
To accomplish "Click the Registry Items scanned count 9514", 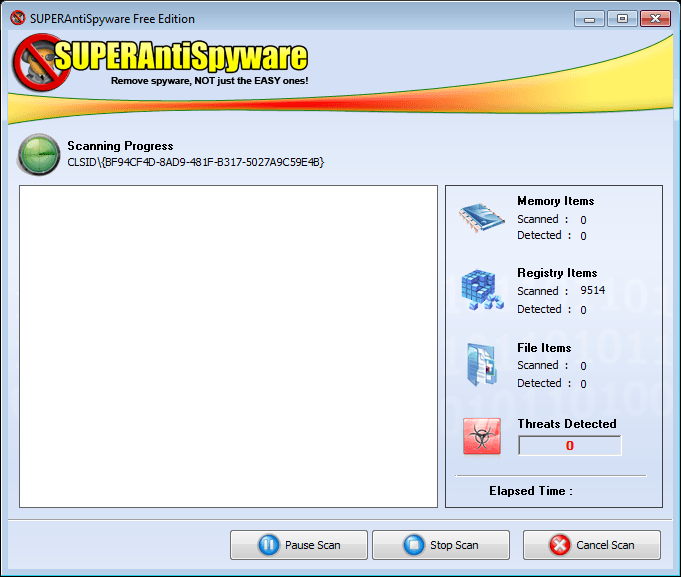I will 592,291.
